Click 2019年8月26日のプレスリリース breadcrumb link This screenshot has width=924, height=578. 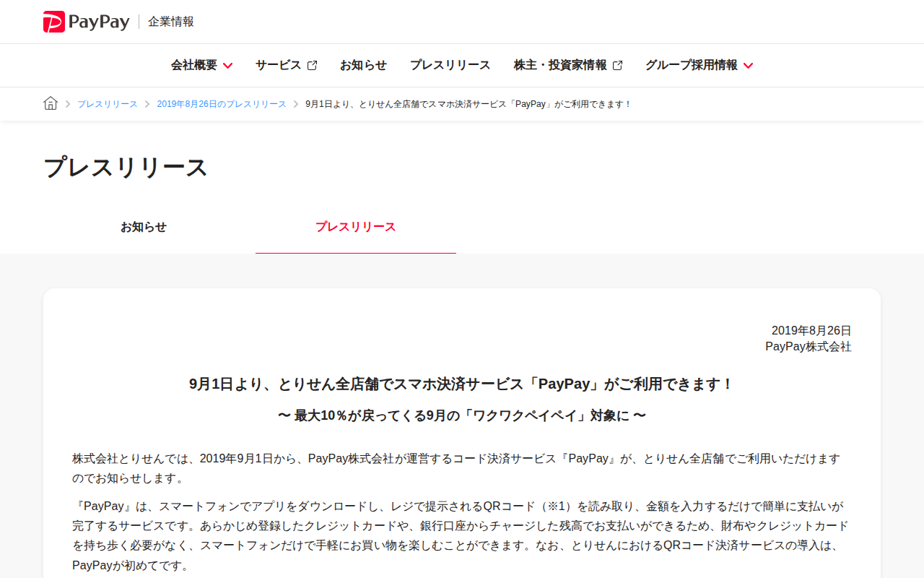pyautogui.click(x=222, y=104)
